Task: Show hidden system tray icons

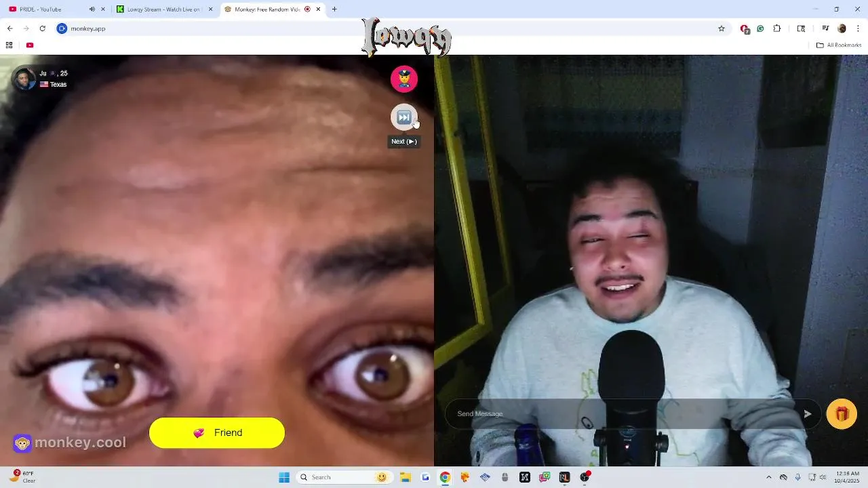Action: pos(768,477)
